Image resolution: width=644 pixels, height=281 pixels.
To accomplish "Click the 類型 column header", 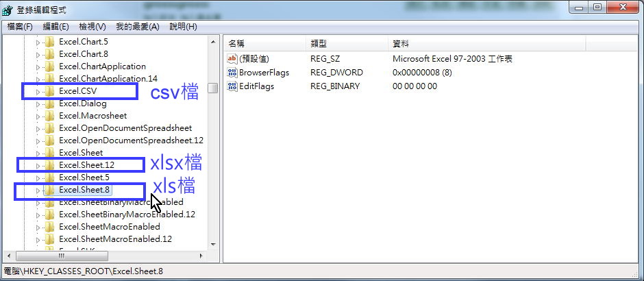I will [347, 44].
